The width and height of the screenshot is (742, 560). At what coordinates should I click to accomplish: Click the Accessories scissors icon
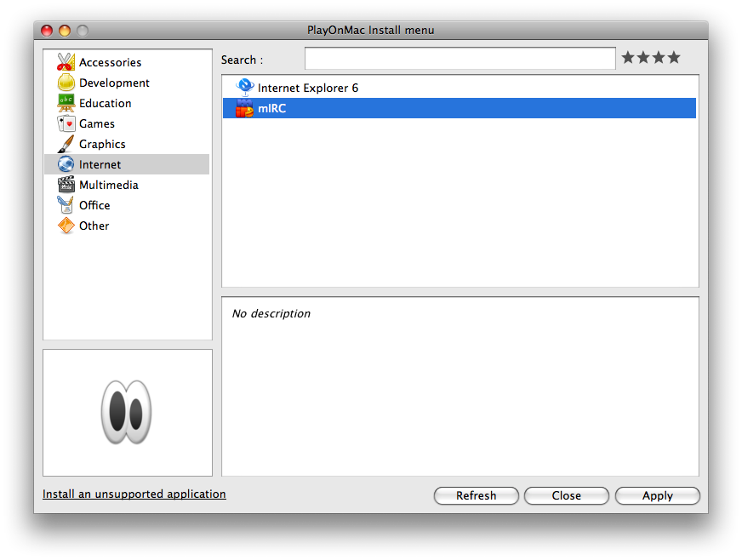point(66,62)
